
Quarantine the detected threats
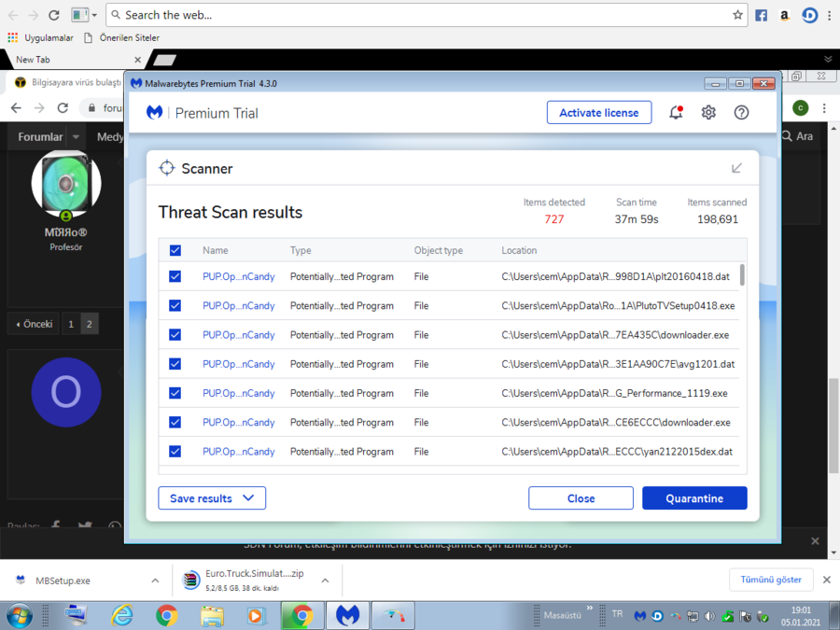694,498
